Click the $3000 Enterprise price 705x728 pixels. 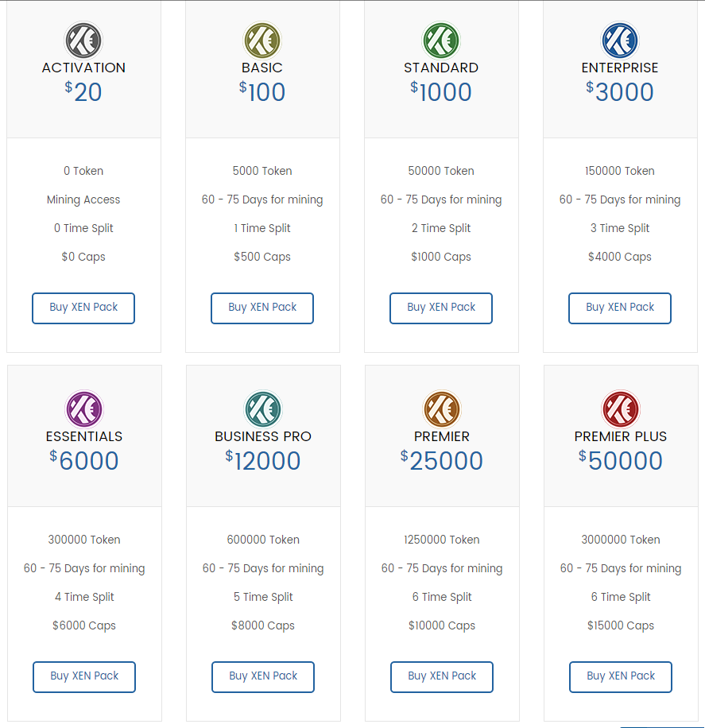[619, 91]
